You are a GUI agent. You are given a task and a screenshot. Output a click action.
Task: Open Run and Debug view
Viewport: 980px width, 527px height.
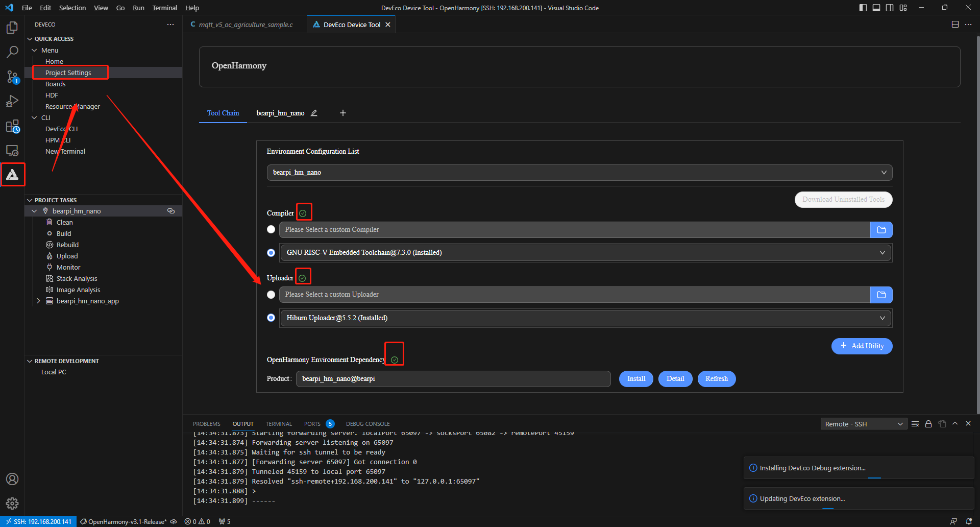12,101
